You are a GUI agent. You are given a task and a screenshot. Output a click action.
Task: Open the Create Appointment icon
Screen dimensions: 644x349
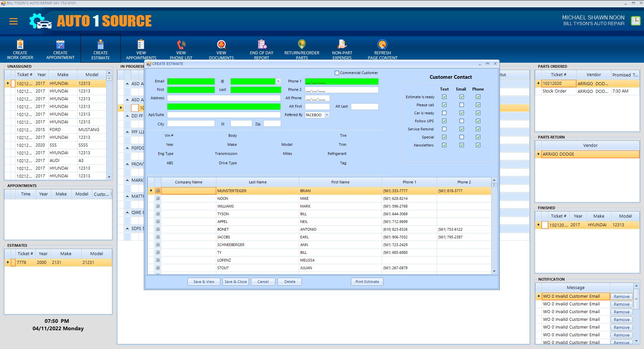point(60,45)
